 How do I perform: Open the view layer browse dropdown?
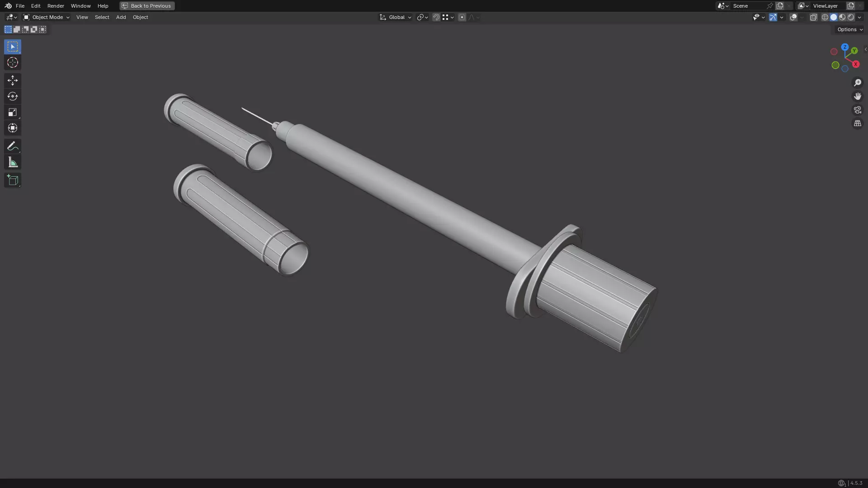tap(803, 6)
